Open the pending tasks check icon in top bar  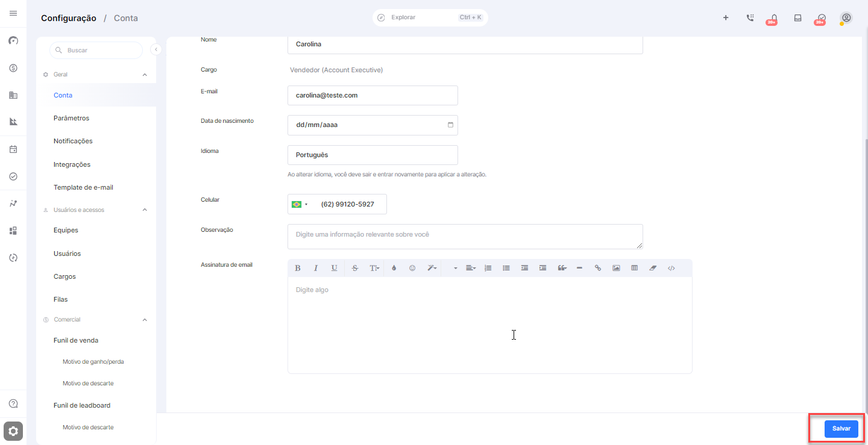[822, 17]
